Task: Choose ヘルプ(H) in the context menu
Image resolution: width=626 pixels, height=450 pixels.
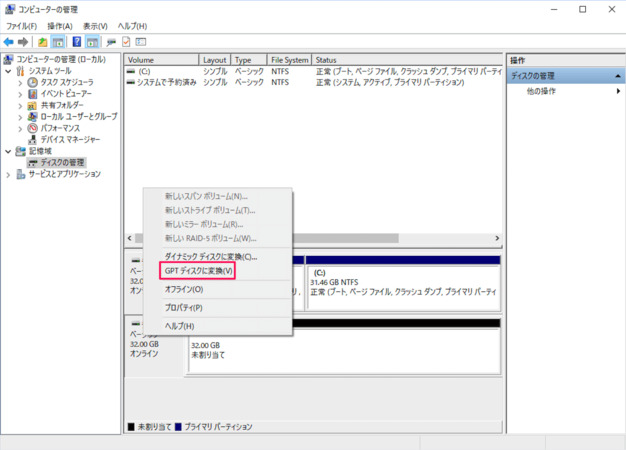Action: tap(179, 326)
